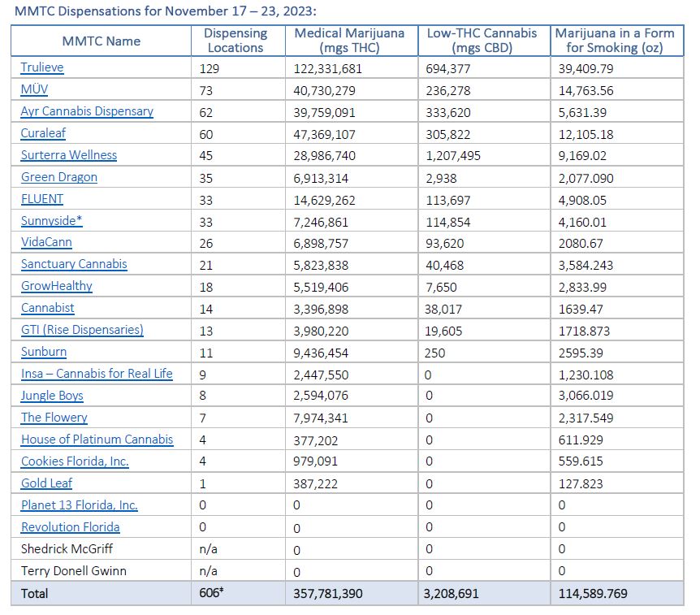Open the Cannabist link

pos(48,308)
